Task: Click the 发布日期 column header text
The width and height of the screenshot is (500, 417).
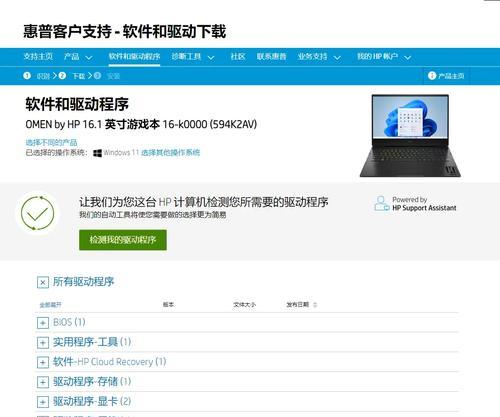Action: tap(298, 304)
